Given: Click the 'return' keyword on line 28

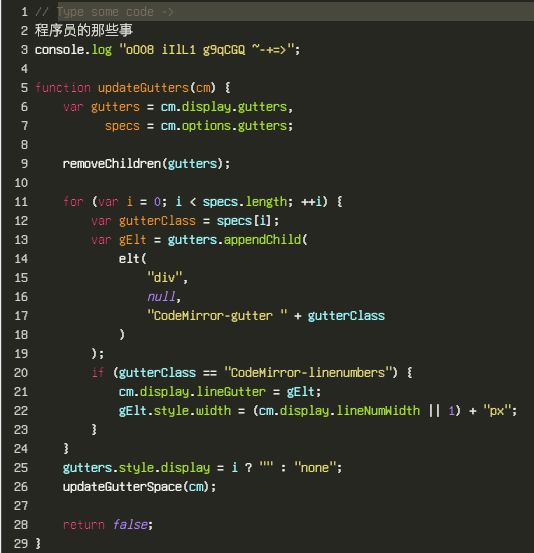Looking at the screenshot, I should (x=84, y=525).
